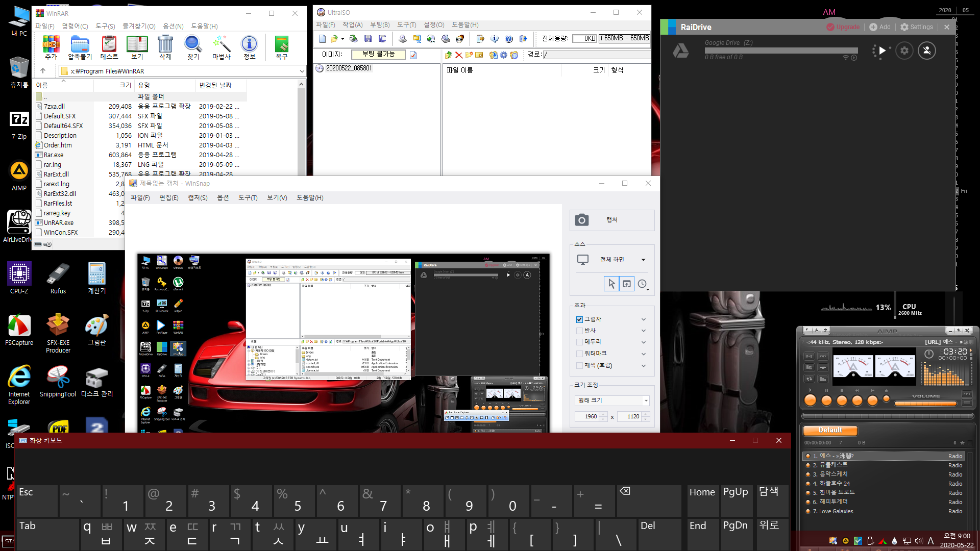Click Esc key on on-screen keyboard
This screenshot has height=551, width=980.
click(37, 500)
